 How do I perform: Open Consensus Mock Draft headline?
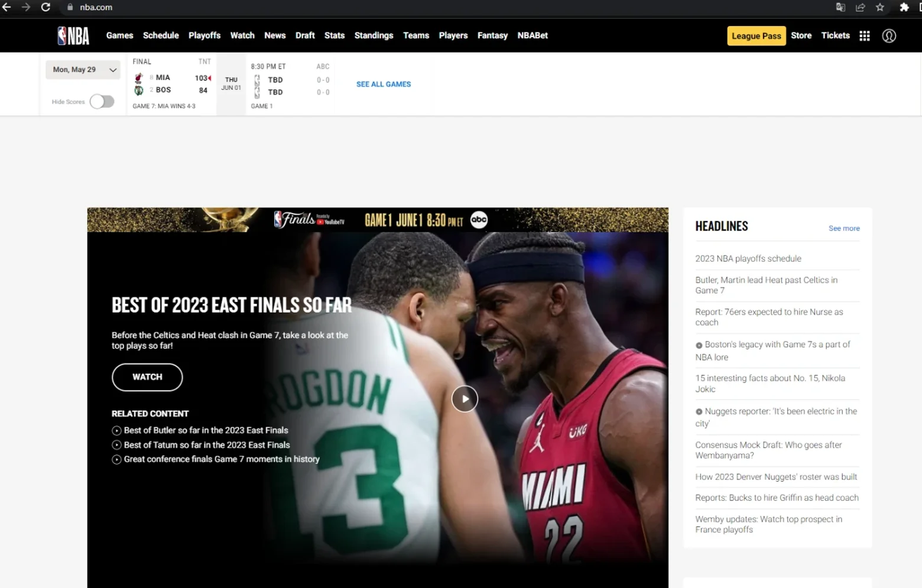click(x=768, y=450)
